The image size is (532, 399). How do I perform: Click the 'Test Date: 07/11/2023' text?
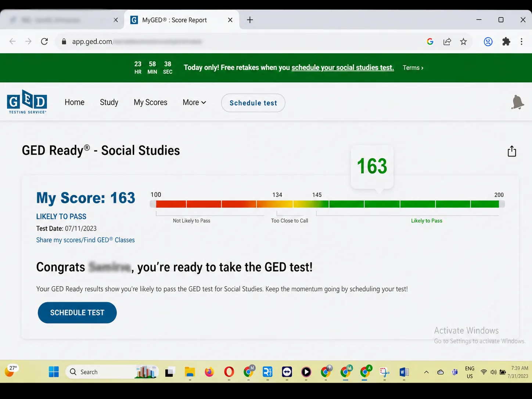pos(66,229)
